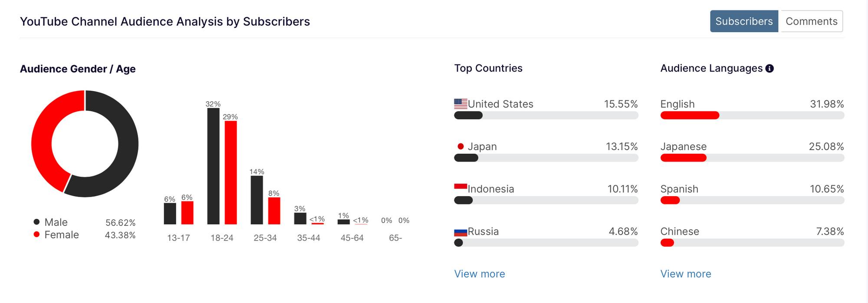Click the Spanish language progress bar
The image size is (868, 303).
pyautogui.click(x=752, y=201)
